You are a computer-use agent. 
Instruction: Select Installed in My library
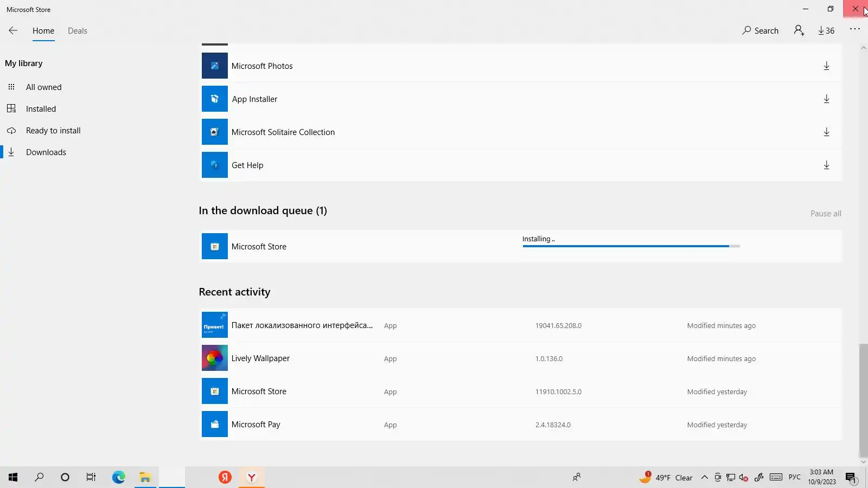(41, 109)
